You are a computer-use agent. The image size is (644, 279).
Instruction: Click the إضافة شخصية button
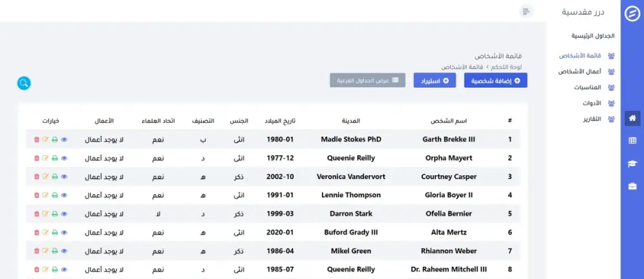pos(495,81)
